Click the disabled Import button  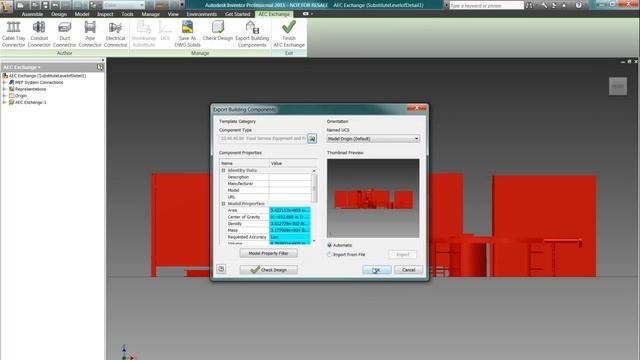click(402, 254)
